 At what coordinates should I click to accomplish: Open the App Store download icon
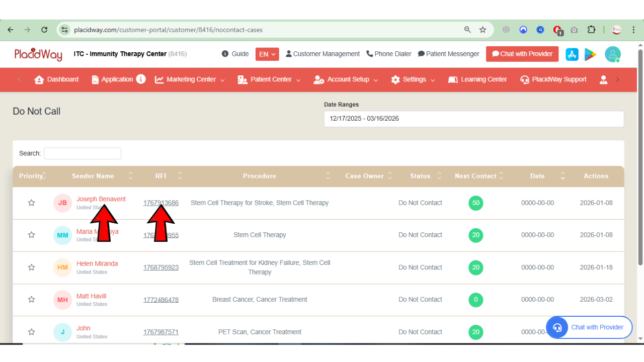(x=572, y=54)
